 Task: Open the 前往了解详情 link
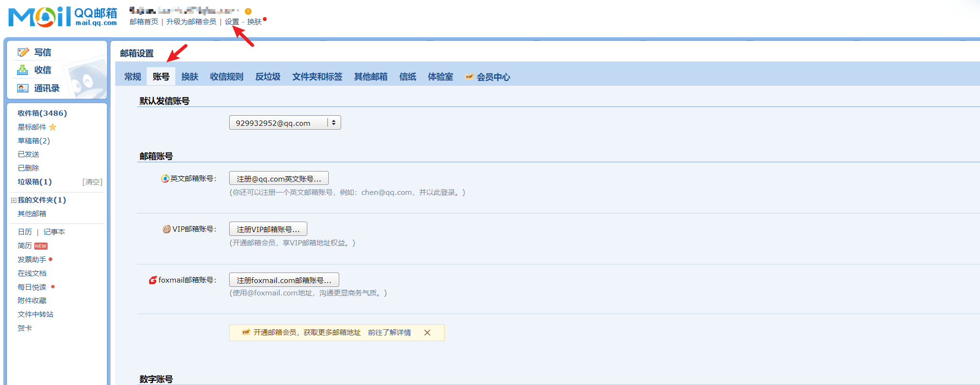click(x=389, y=333)
